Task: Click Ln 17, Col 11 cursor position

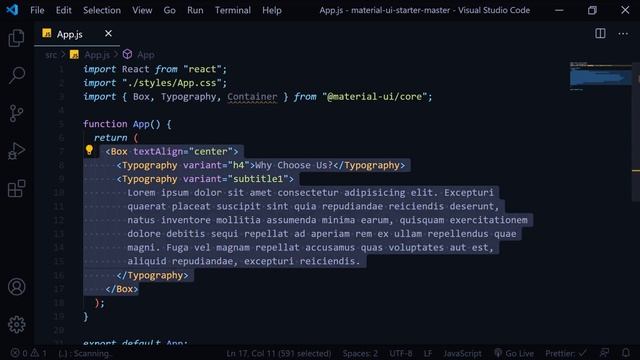Action: coord(279,353)
